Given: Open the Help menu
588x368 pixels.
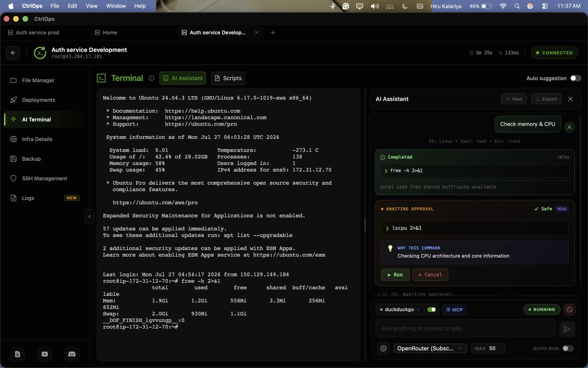Looking at the screenshot, I should [x=140, y=6].
